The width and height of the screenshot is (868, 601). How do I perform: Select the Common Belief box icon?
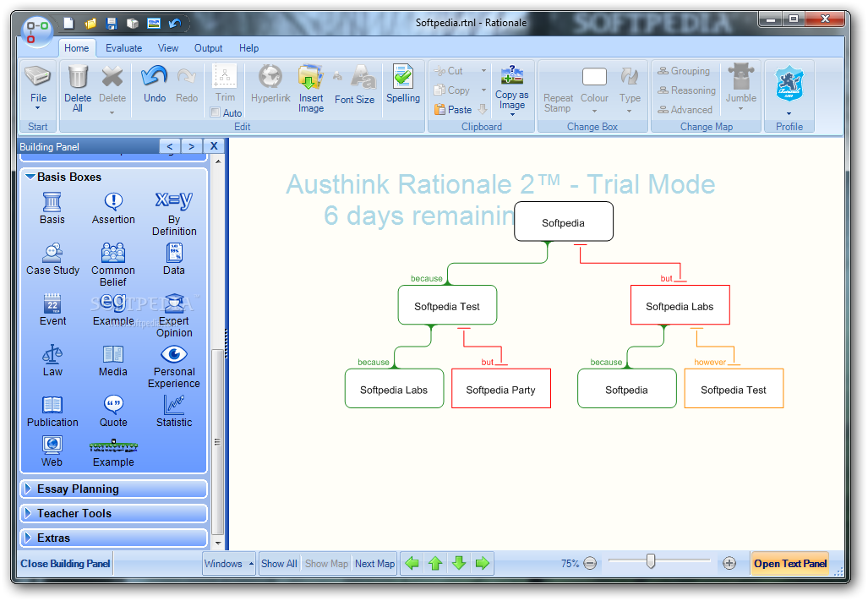113,253
